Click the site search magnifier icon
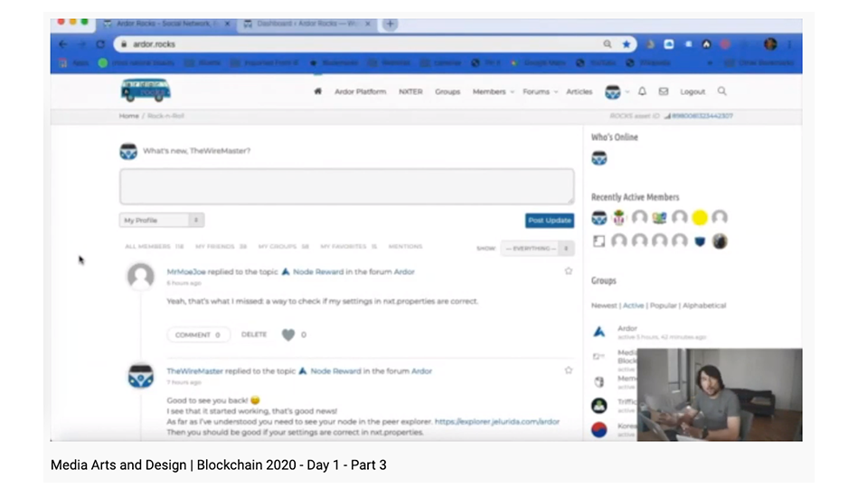 tap(722, 90)
